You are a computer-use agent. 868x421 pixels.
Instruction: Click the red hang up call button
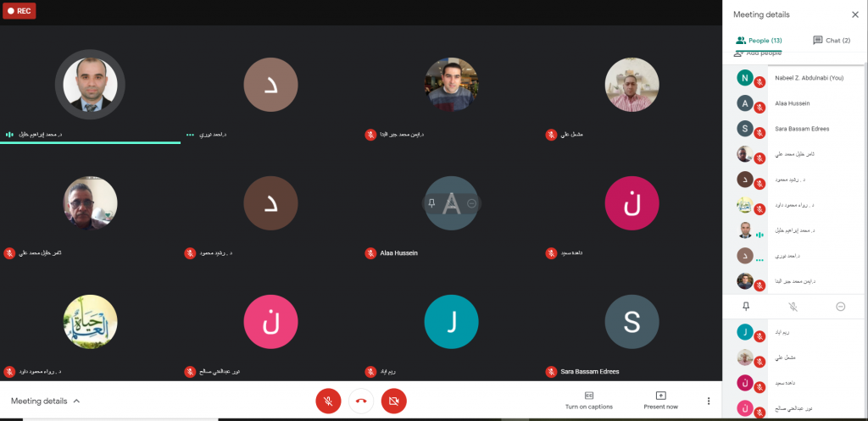pos(361,401)
